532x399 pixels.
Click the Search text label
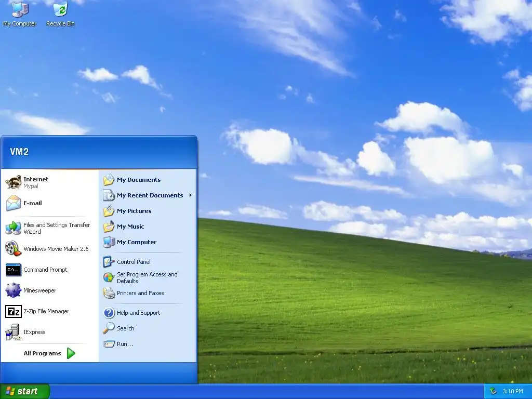coord(126,328)
